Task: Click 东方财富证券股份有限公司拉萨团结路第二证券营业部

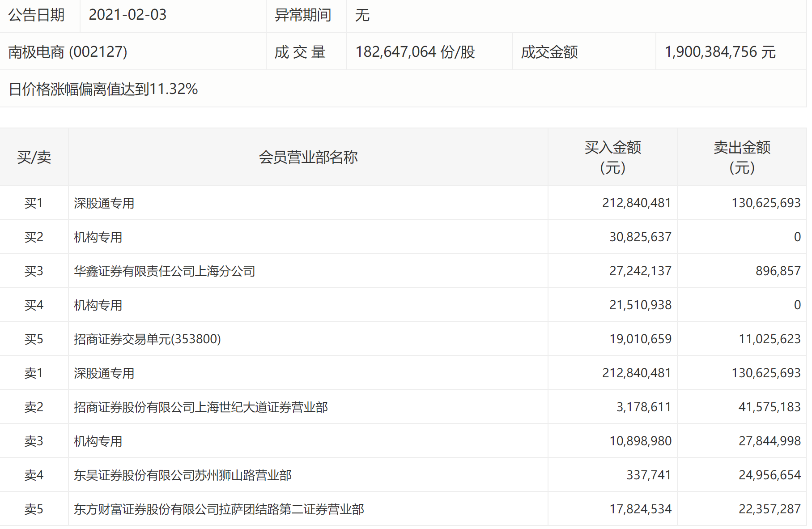Action: pos(219,509)
